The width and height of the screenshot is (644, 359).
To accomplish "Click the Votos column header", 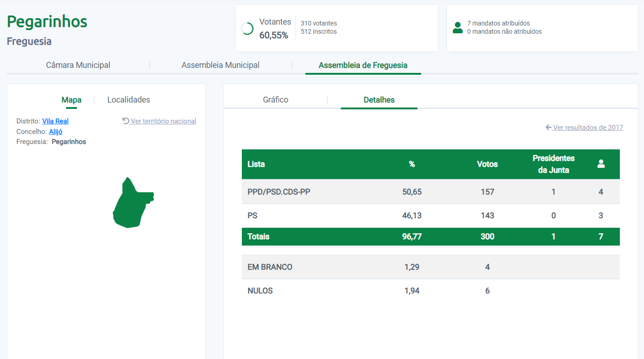I will point(487,164).
